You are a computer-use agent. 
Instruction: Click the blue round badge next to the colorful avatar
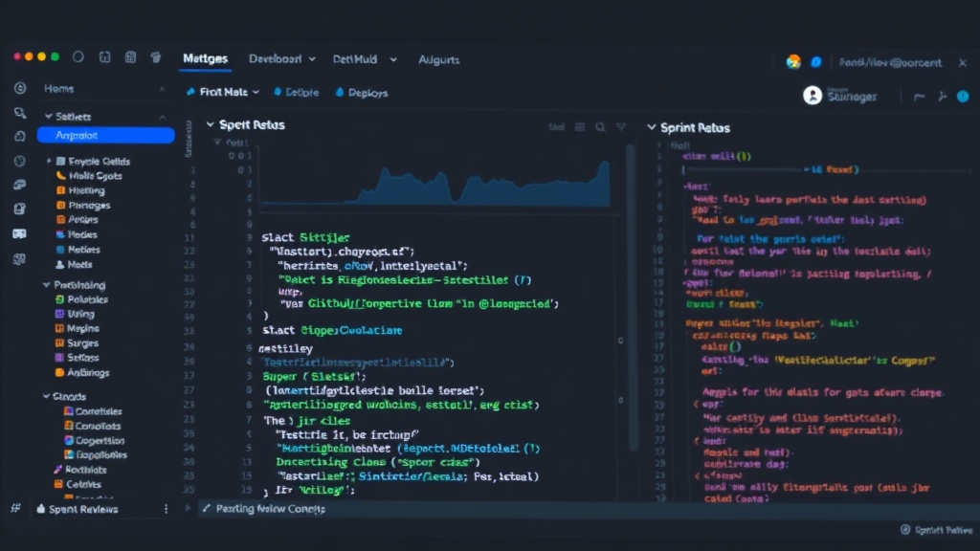tap(816, 62)
